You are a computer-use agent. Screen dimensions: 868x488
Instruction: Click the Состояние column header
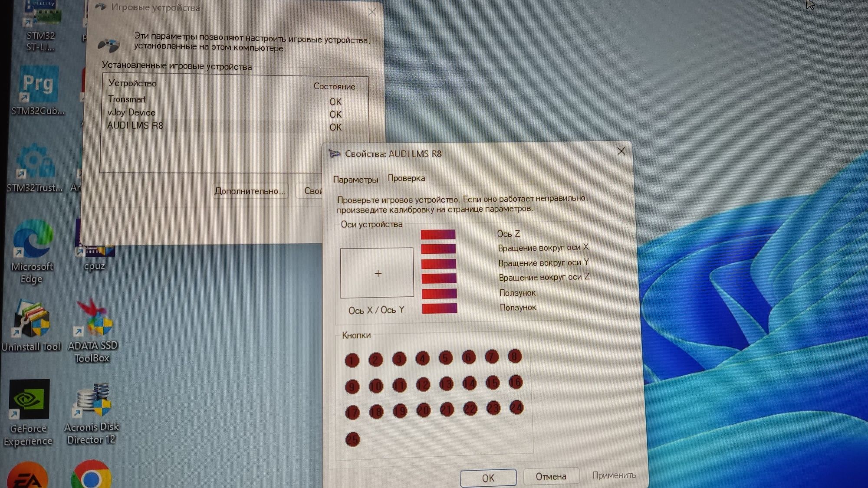coord(334,86)
